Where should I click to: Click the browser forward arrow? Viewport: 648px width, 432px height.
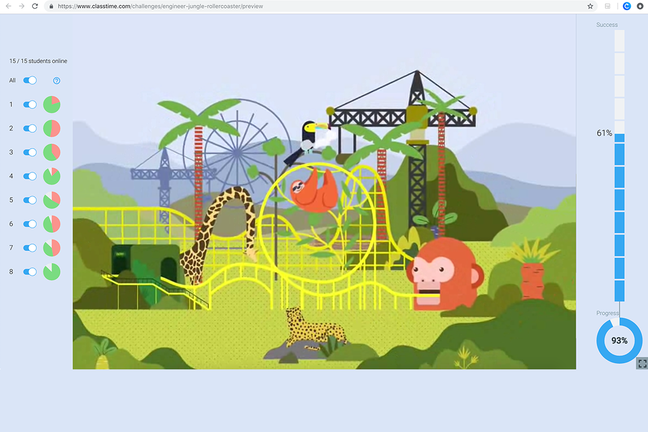coord(21,6)
